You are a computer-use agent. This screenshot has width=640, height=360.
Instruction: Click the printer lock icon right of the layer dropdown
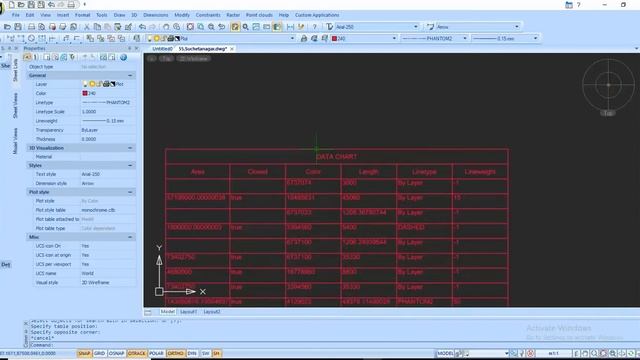[x=304, y=38]
